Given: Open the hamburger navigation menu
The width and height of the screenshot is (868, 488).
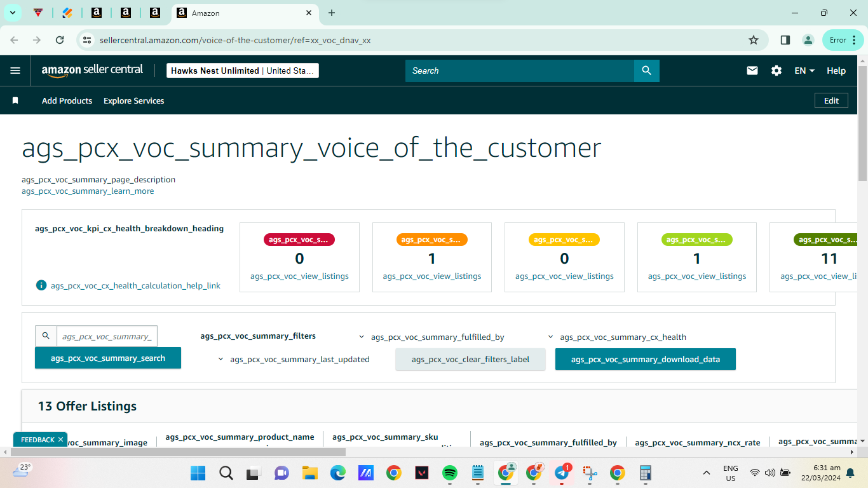Looking at the screenshot, I should [x=15, y=71].
